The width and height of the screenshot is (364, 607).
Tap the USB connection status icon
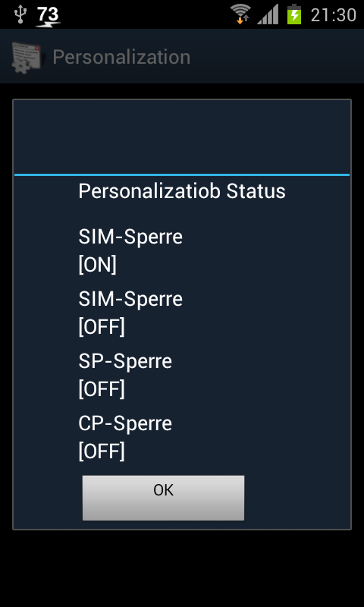(x=20, y=14)
